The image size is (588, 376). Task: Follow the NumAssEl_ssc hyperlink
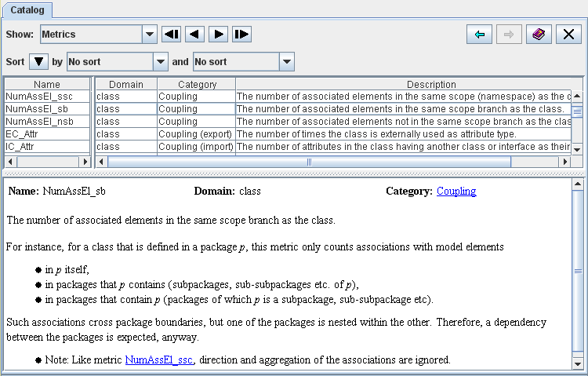tap(159, 360)
